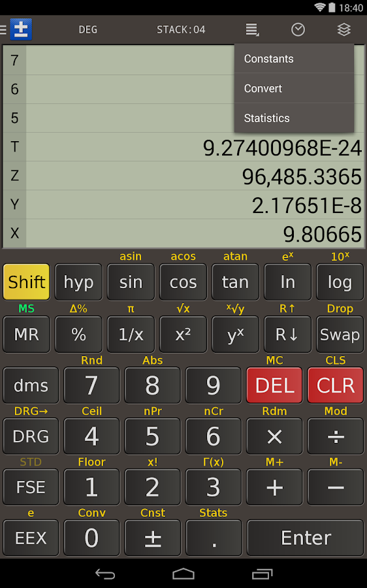Tap the ln key

[x=287, y=282]
